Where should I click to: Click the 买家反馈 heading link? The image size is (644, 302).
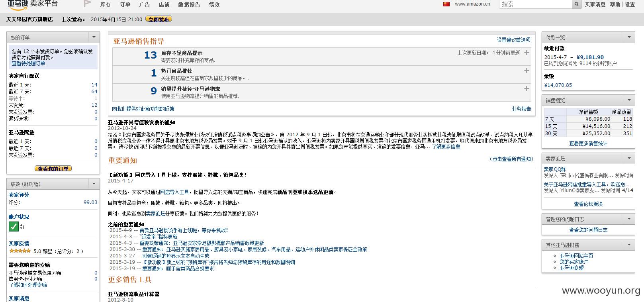[19, 243]
